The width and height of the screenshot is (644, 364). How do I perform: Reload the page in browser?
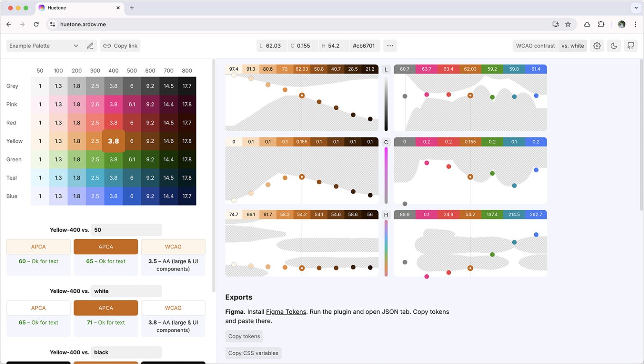36,24
